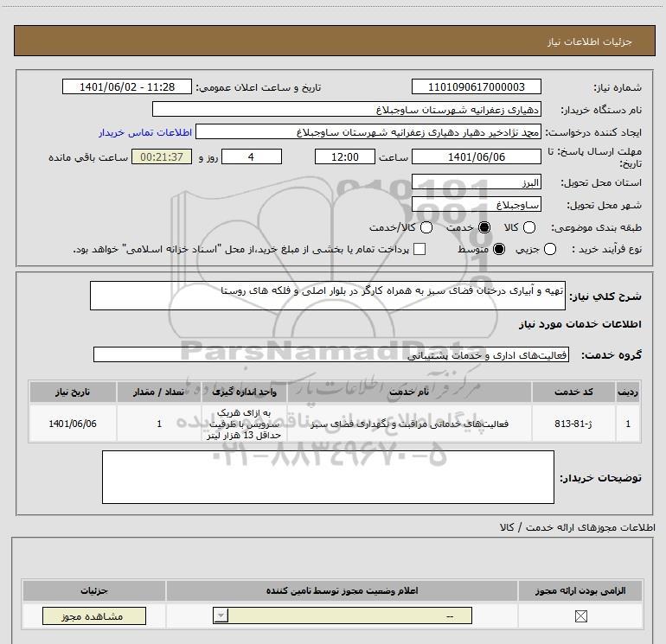Click the ردیف column header

point(628,392)
